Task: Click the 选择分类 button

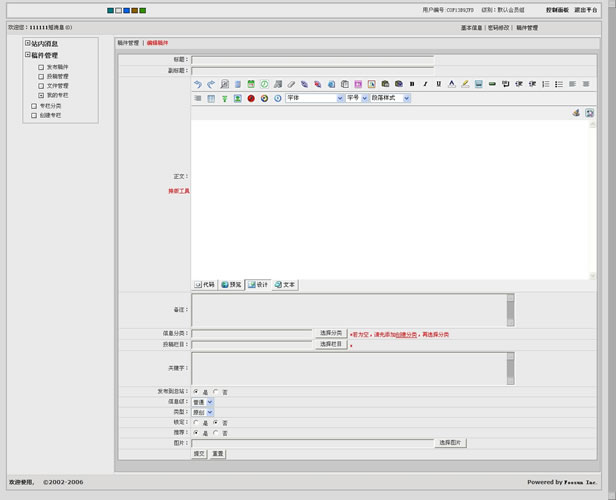Action: pos(331,333)
